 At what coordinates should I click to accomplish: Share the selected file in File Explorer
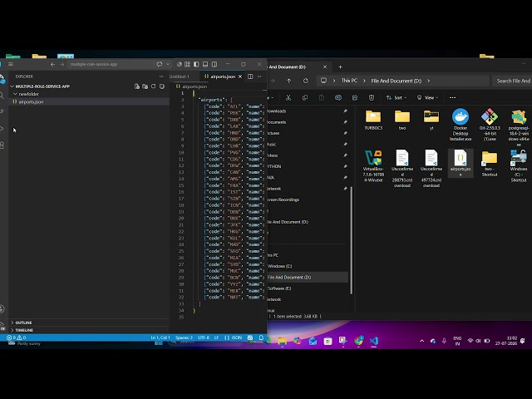(355, 98)
